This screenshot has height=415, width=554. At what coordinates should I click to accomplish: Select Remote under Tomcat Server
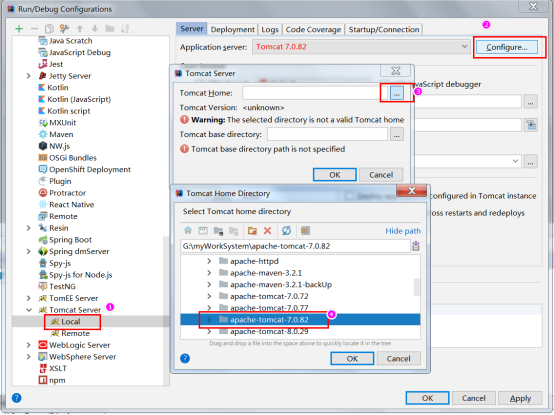point(76,333)
